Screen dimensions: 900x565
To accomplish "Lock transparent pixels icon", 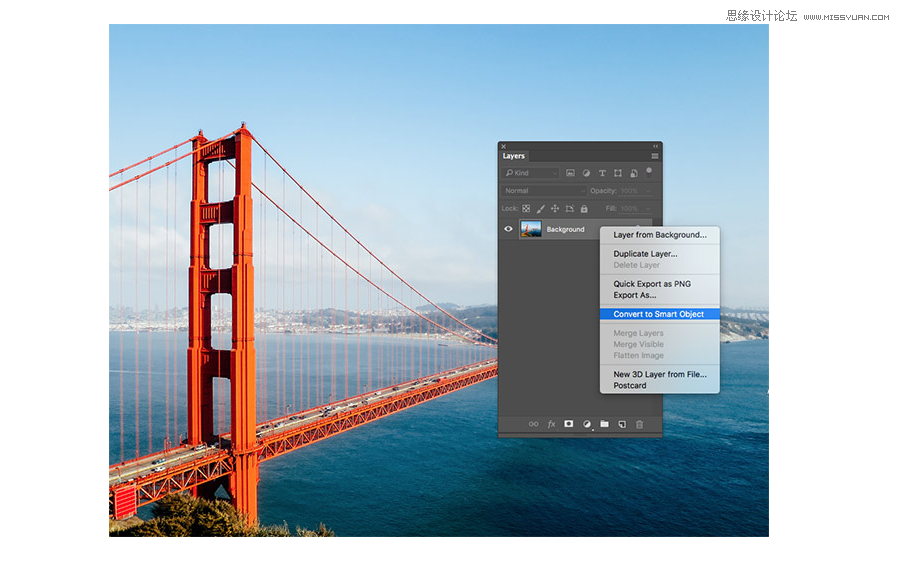I will [526, 208].
